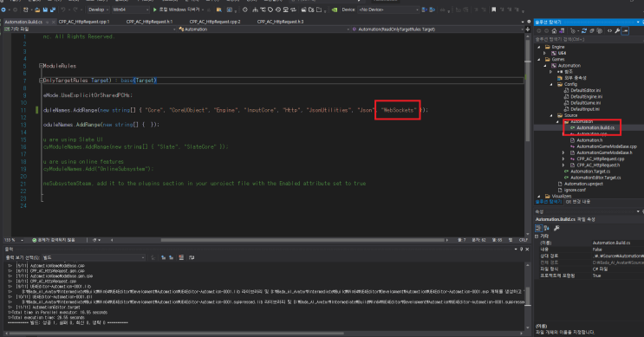Viewport: 644px width, 337px height.
Task: Expand the UE4 project node
Action: pyautogui.click(x=545, y=53)
